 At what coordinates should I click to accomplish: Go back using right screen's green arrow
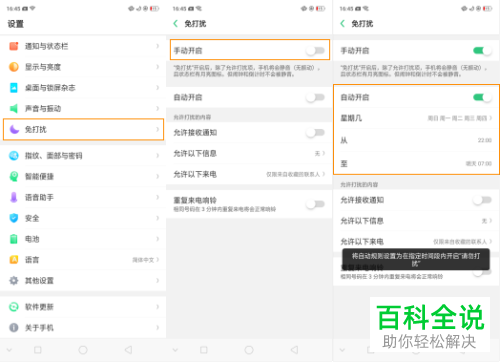pyautogui.click(x=342, y=23)
